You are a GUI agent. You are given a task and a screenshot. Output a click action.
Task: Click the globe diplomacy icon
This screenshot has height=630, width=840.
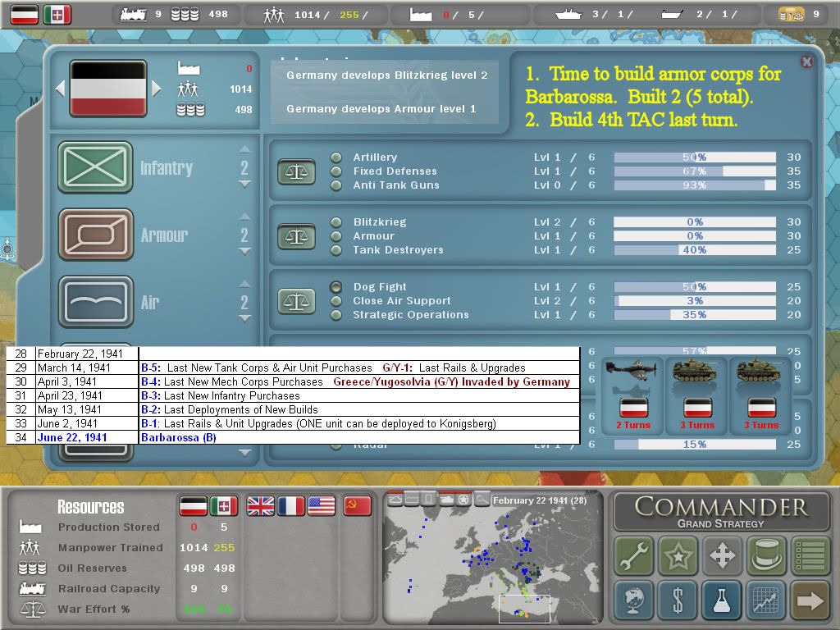coord(634,601)
